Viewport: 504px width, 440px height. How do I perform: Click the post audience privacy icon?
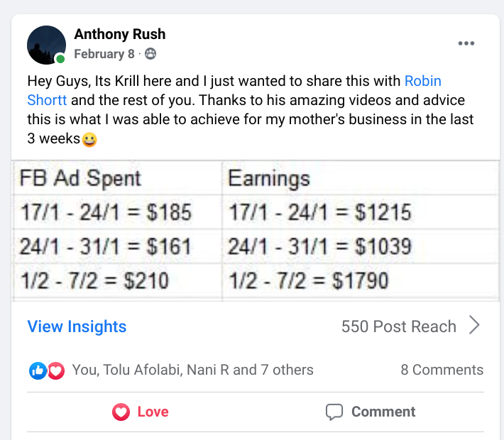click(x=150, y=54)
